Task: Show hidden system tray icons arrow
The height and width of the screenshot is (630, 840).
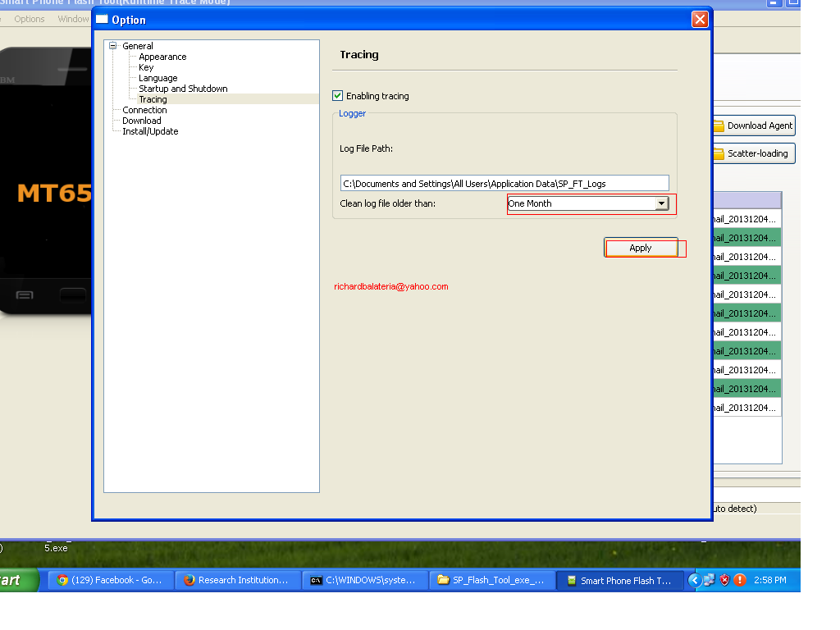Action: coord(694,580)
